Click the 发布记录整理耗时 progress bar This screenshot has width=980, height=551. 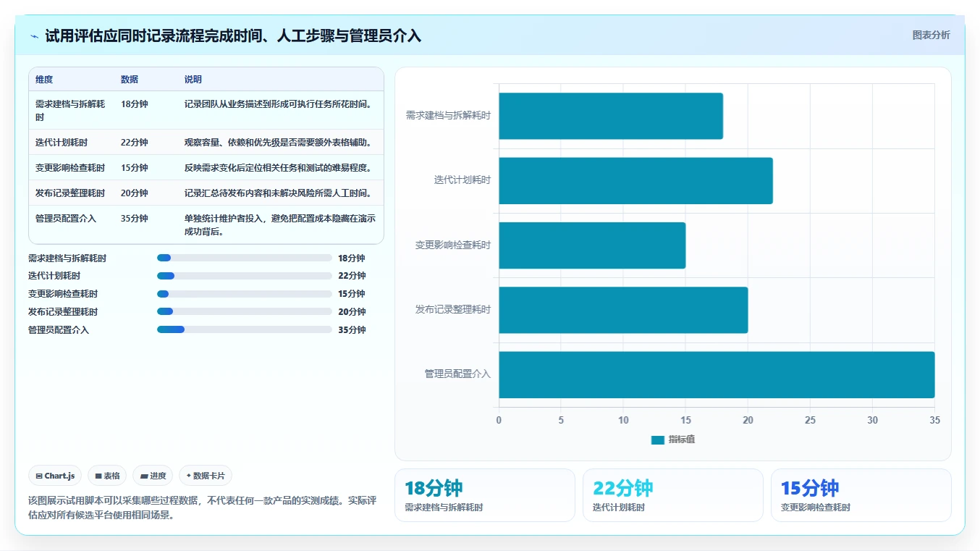pos(245,312)
